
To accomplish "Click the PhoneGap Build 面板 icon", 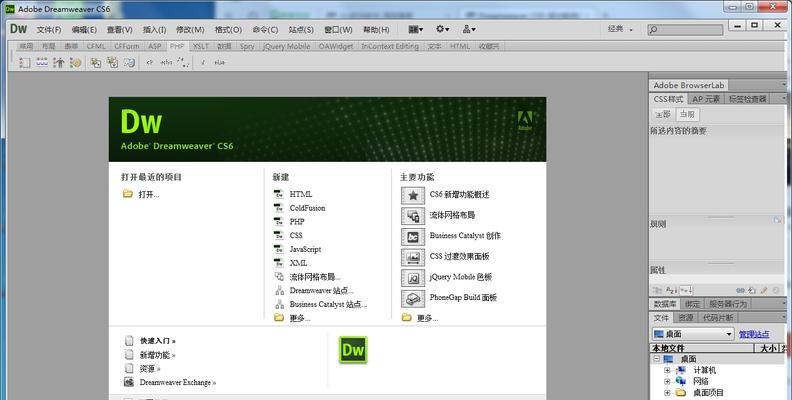I will tap(413, 298).
